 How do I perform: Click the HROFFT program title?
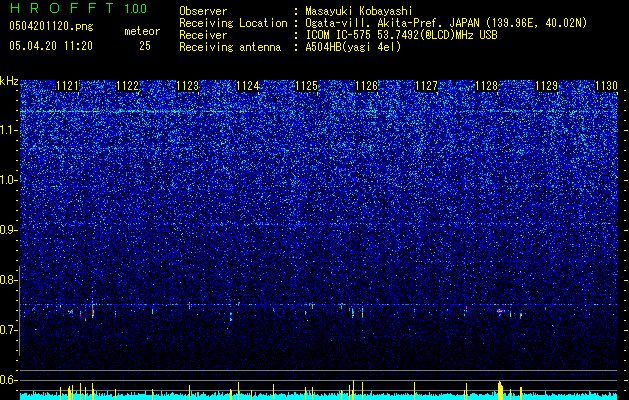click(x=62, y=8)
